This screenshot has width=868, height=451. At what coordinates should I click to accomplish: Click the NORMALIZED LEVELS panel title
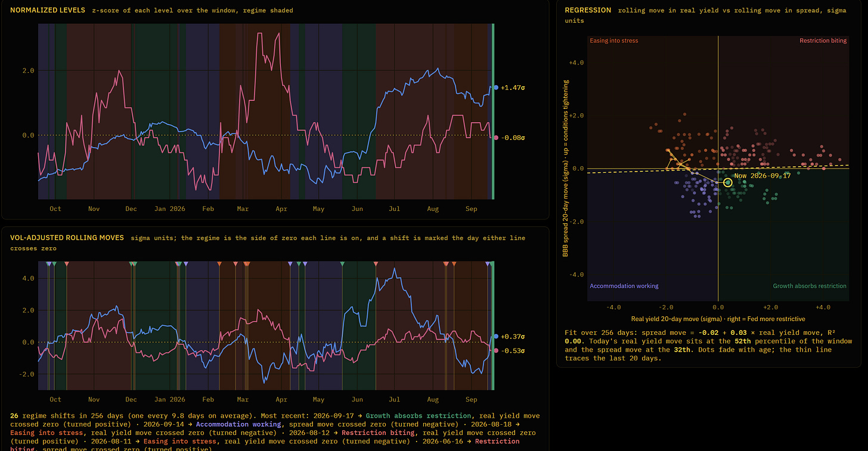tap(48, 10)
